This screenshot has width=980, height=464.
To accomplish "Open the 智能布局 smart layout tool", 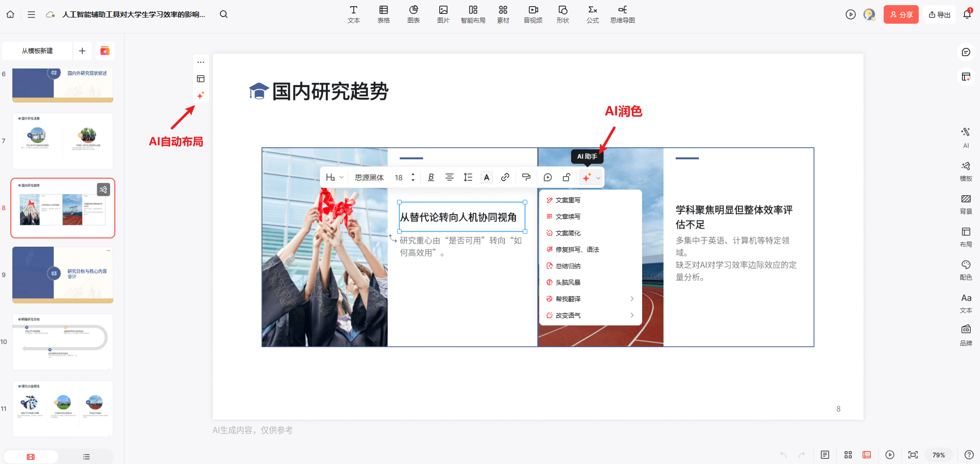I will click(x=473, y=14).
